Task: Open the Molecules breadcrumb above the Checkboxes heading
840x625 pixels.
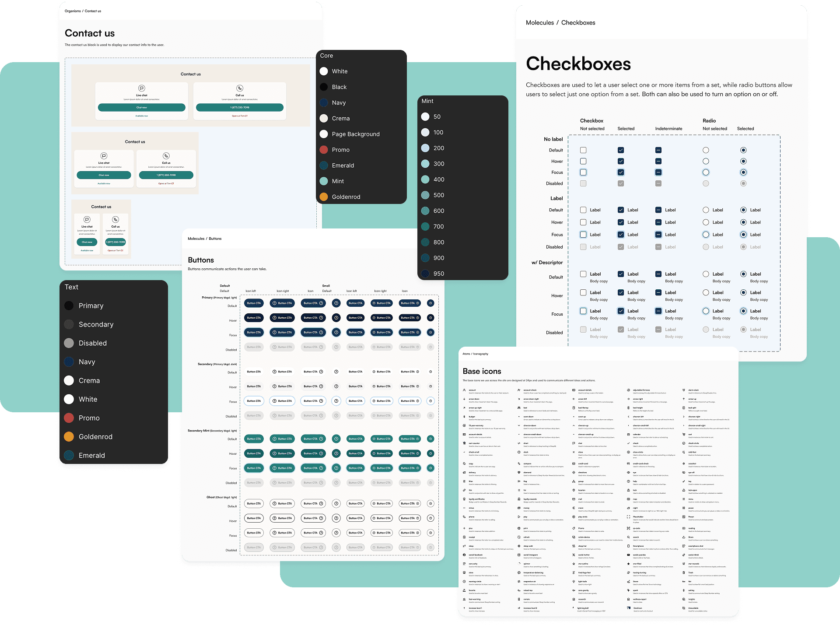Action: [539, 23]
